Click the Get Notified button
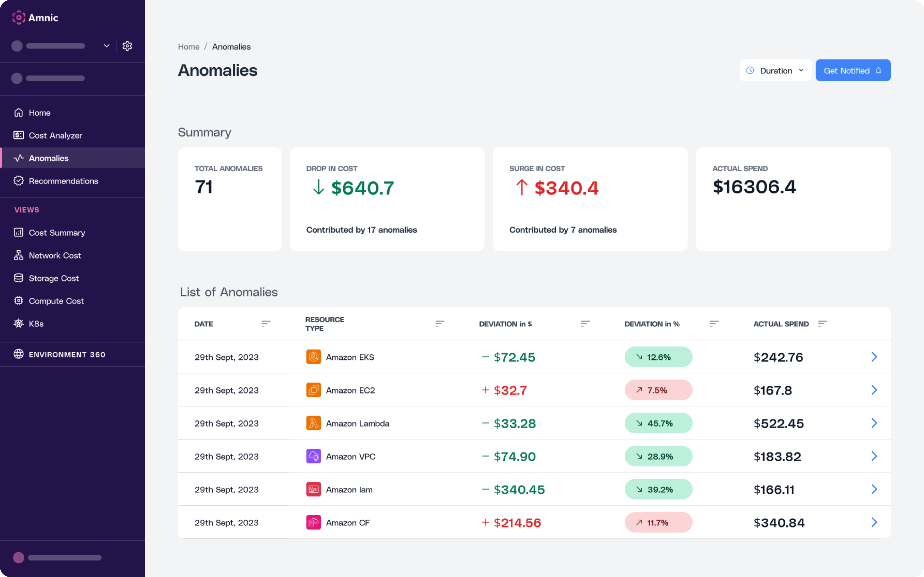This screenshot has width=924, height=577. (x=852, y=71)
